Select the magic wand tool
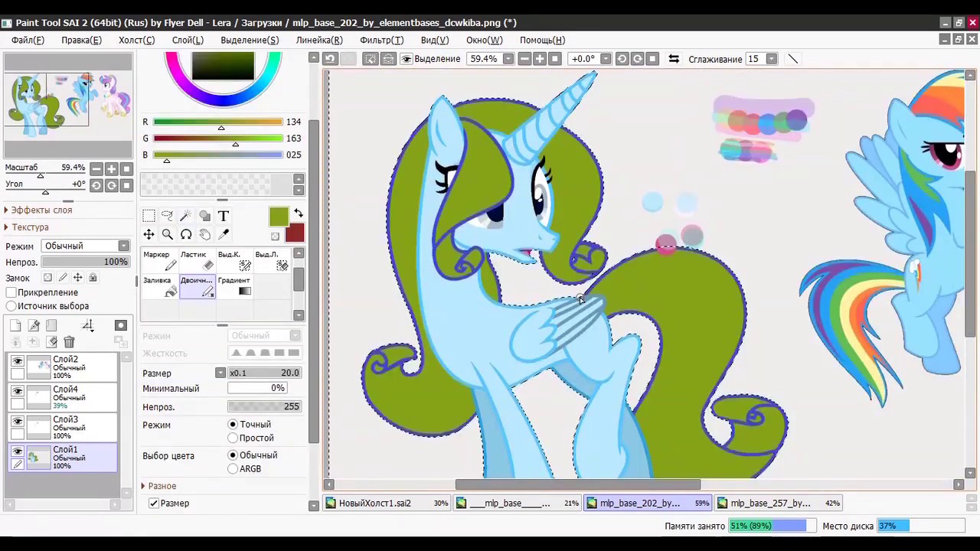Image resolution: width=980 pixels, height=551 pixels. point(186,216)
